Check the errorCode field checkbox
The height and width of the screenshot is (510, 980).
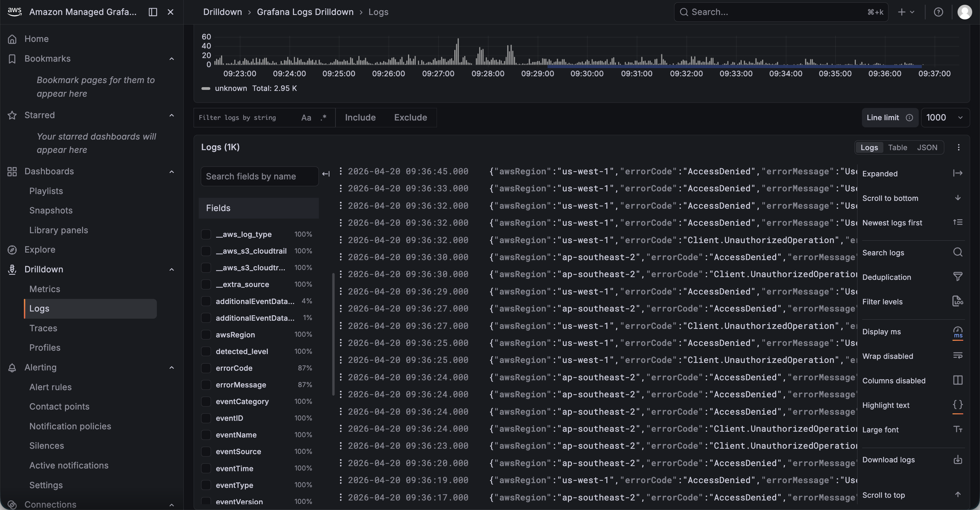206,368
